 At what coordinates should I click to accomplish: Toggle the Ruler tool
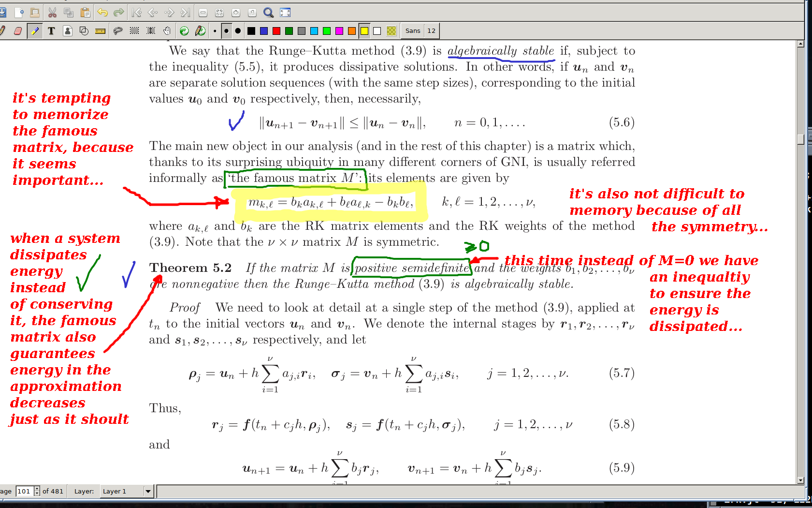[x=101, y=31]
